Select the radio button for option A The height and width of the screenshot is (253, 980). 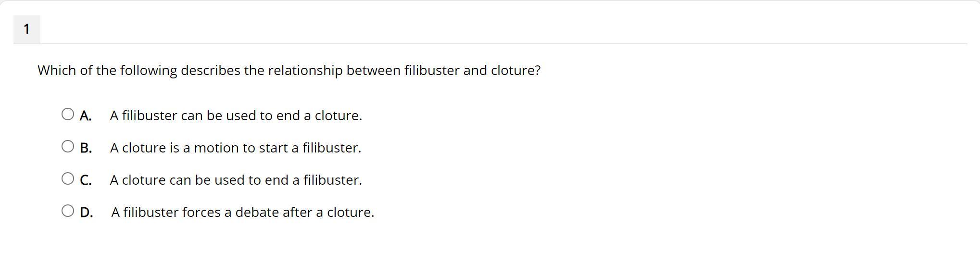point(68,114)
